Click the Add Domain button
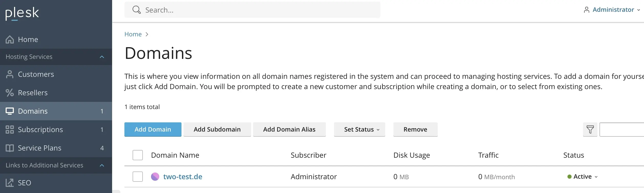Viewport: 644px width, 193px height. 153,130
